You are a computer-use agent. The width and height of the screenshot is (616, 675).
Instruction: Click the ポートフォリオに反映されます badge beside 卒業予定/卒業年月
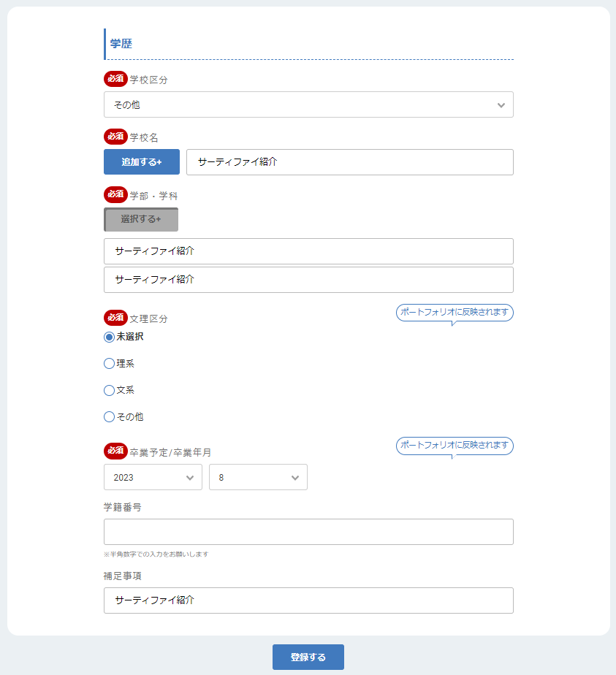click(455, 446)
